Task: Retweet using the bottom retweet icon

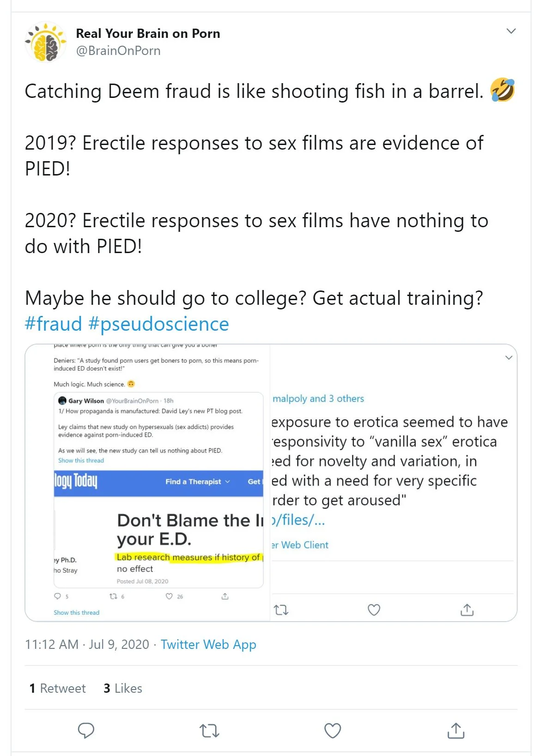Action: coord(209,730)
